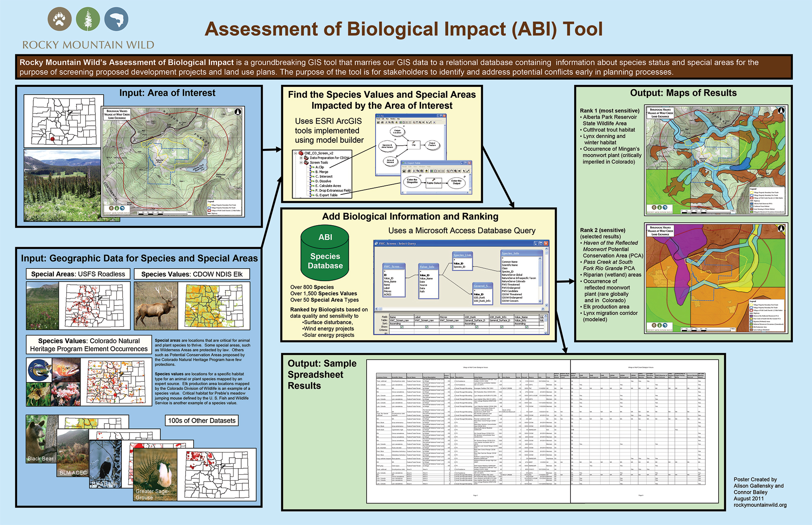Disable the Show checkbox under the Label field
Viewport: 812px width, 525px height.
(x=427, y=327)
